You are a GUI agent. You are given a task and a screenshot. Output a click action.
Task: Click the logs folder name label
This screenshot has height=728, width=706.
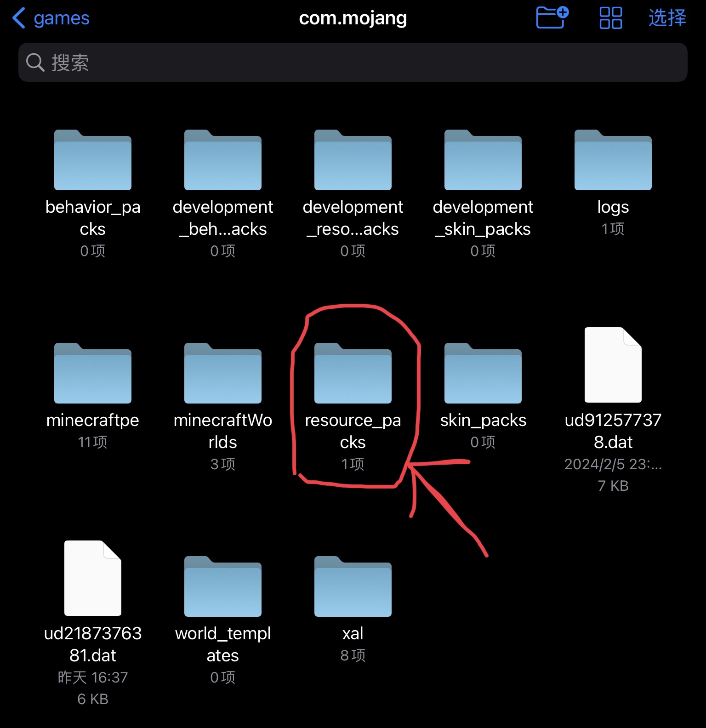[613, 207]
